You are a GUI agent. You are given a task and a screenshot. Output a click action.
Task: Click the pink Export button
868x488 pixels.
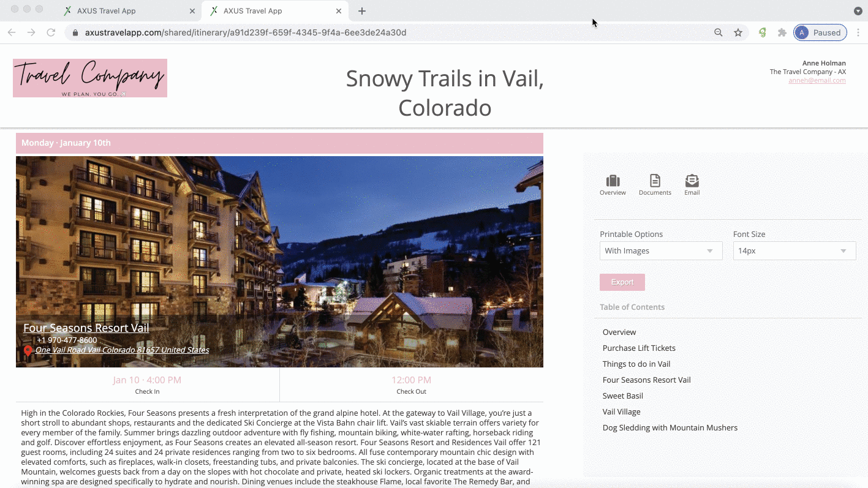pyautogui.click(x=622, y=282)
